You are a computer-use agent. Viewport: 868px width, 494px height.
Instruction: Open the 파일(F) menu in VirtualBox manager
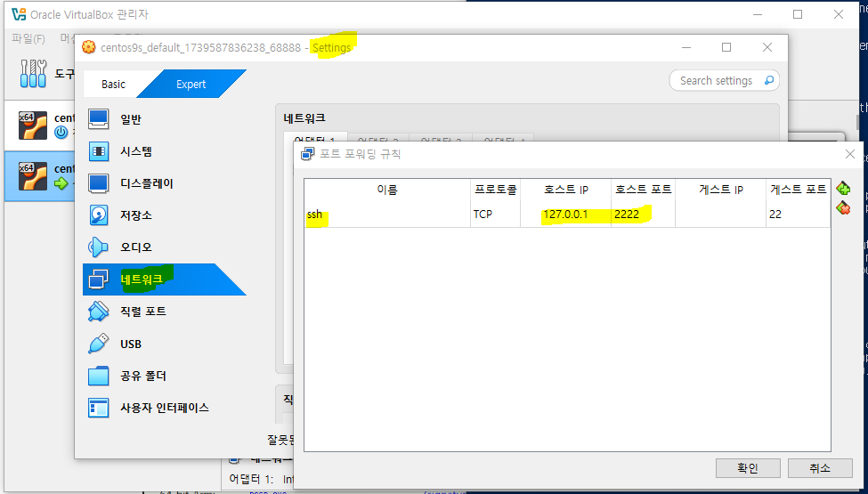tap(28, 39)
